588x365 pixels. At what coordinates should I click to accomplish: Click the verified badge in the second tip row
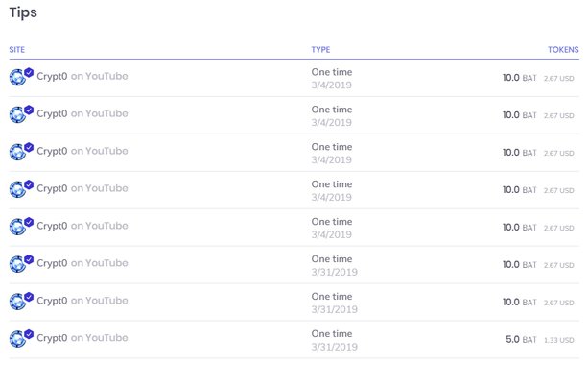pos(29,109)
